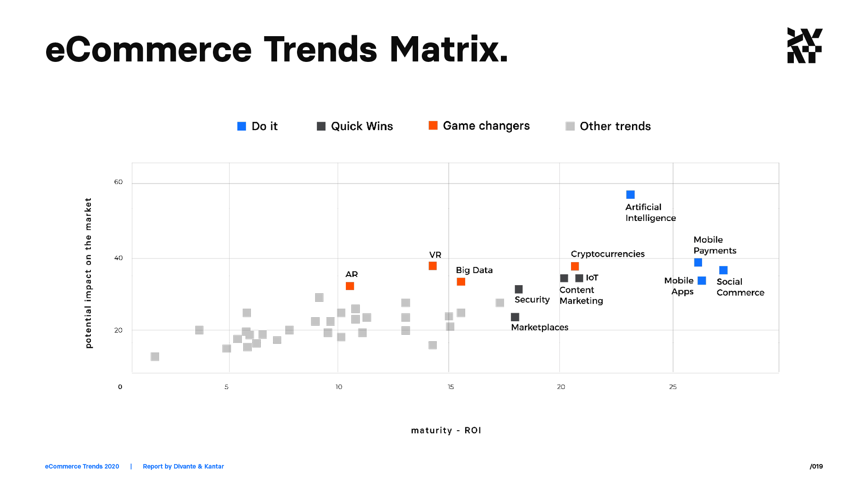The width and height of the screenshot is (868, 488).
Task: Click the VR game changer data point
Action: [433, 266]
